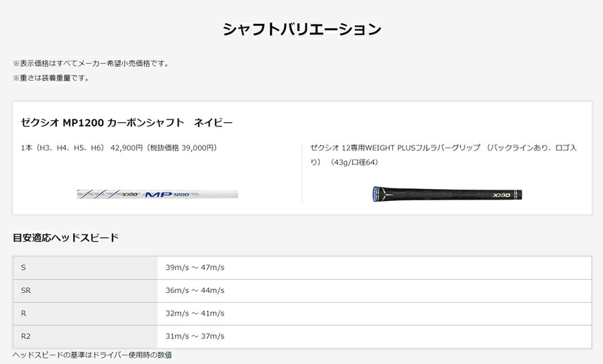Click the WEIGHT PLUS grip description text
Viewport: 603px width, 364px height.
(x=443, y=155)
